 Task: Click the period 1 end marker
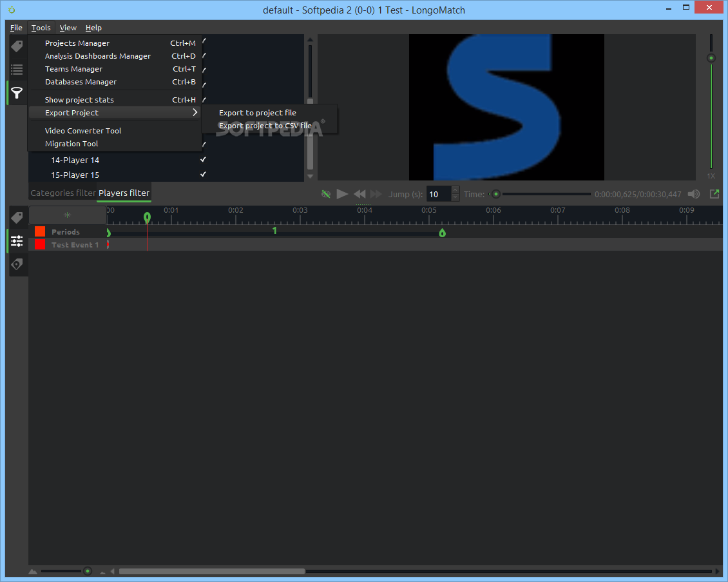[x=442, y=232]
